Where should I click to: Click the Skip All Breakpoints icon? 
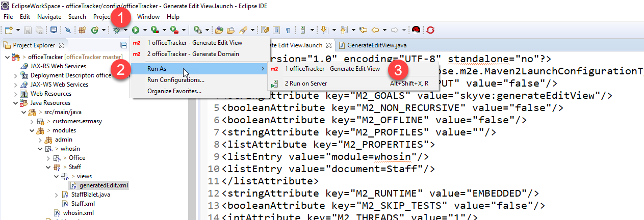[x=68, y=30]
